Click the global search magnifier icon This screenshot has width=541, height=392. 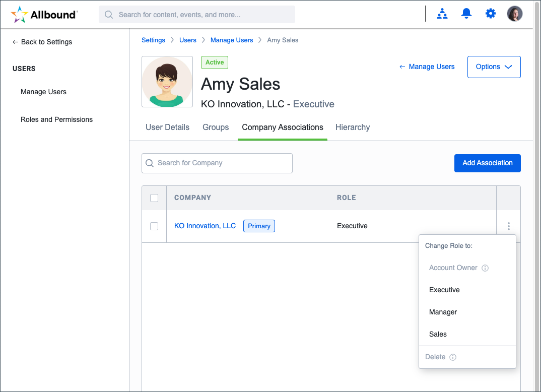coord(109,15)
